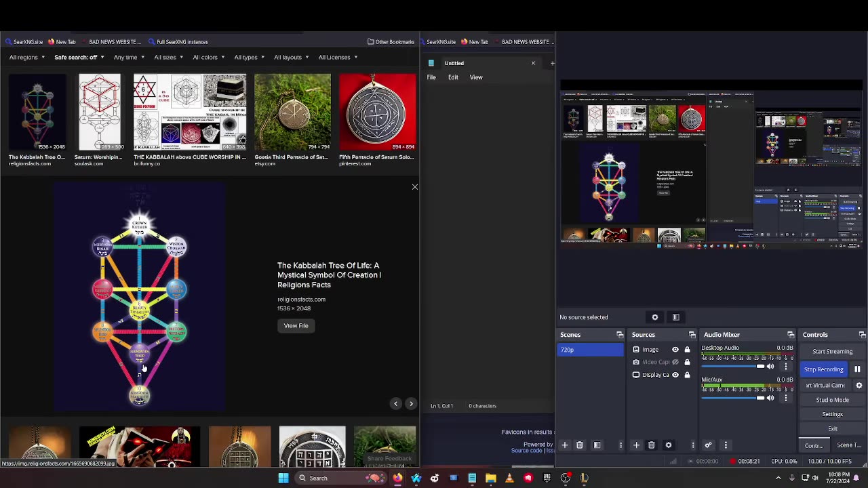868x488 pixels.
Task: Go to previous image result arrow
Action: click(x=396, y=404)
